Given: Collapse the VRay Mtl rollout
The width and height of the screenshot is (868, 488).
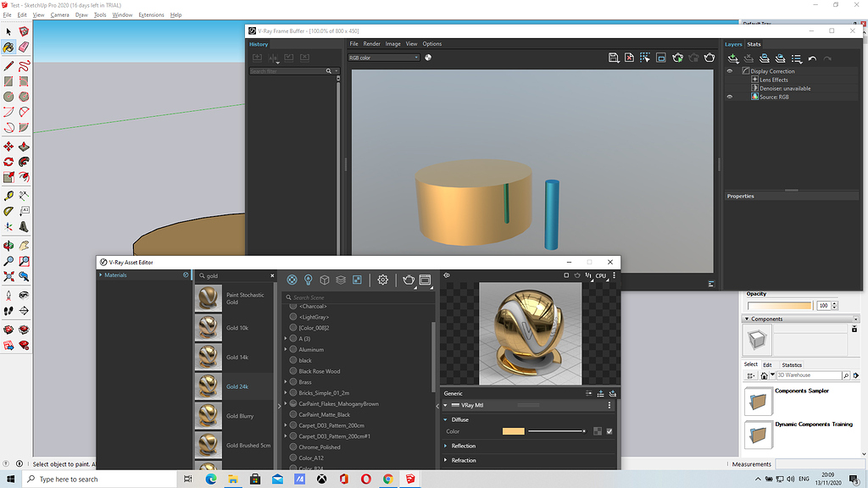Looking at the screenshot, I should (446, 406).
